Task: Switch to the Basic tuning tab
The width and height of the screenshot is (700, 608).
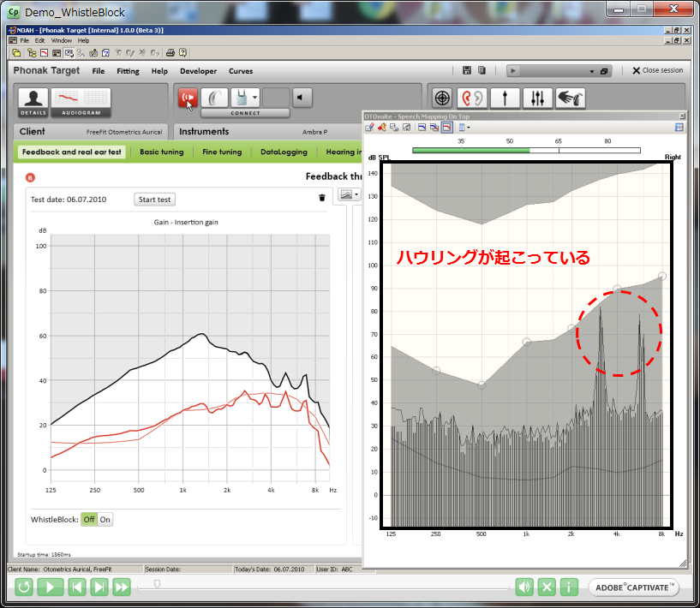Action: point(162,152)
